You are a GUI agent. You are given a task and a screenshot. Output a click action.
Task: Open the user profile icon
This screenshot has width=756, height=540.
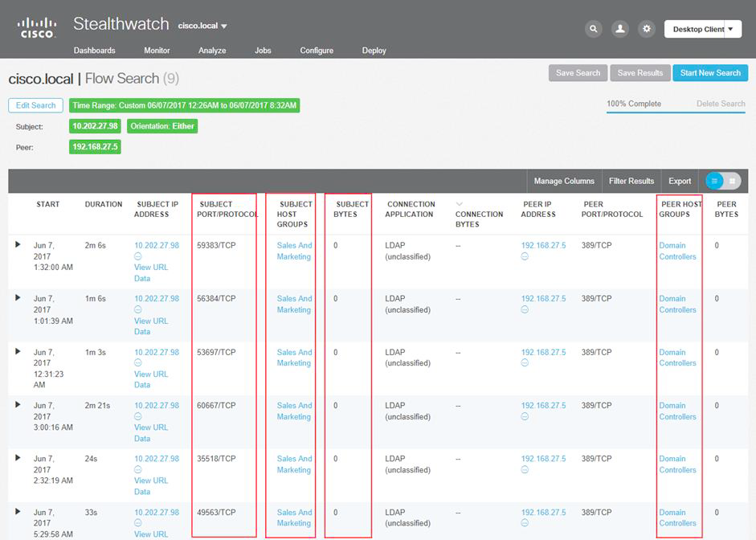(x=620, y=29)
